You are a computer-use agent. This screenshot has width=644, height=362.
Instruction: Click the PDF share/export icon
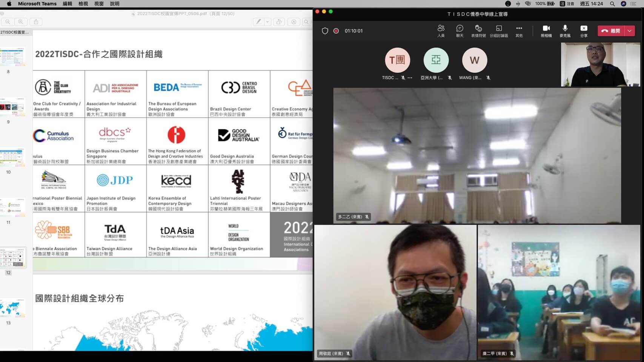[x=36, y=22]
